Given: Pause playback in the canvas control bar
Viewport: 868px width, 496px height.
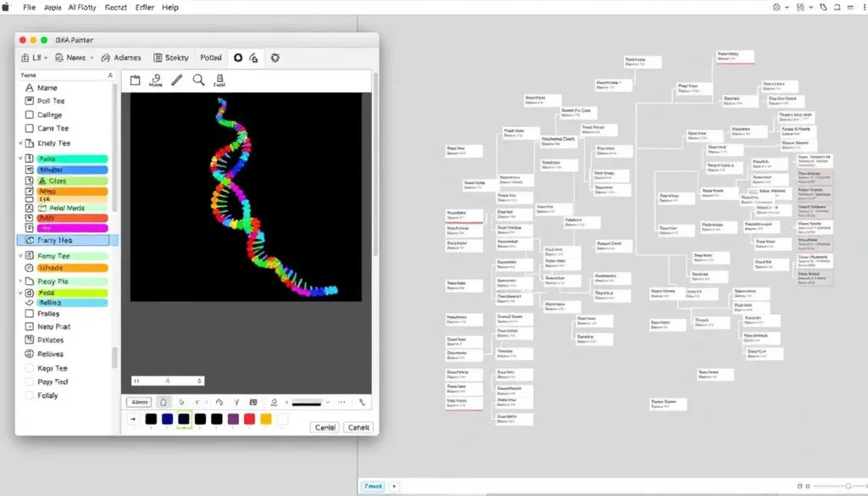Looking at the screenshot, I should [136, 381].
